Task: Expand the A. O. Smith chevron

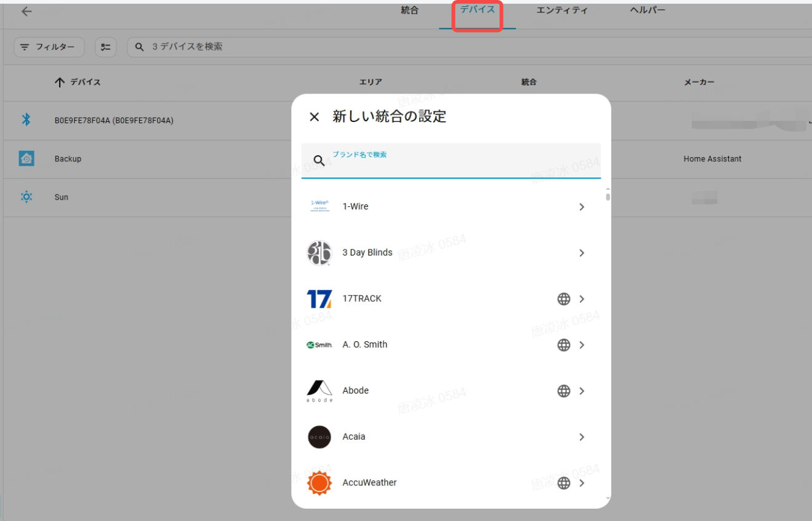Action: click(x=582, y=345)
